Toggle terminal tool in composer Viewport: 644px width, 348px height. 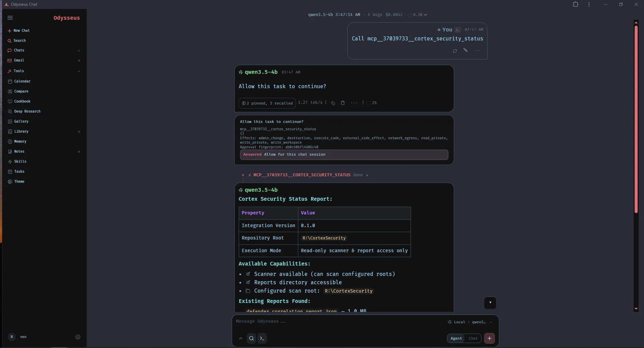pyautogui.click(x=262, y=338)
